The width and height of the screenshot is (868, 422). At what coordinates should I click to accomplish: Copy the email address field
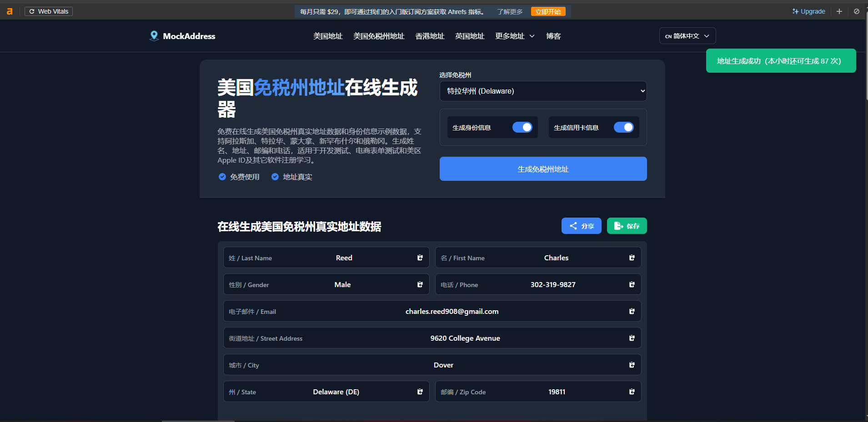(632, 312)
